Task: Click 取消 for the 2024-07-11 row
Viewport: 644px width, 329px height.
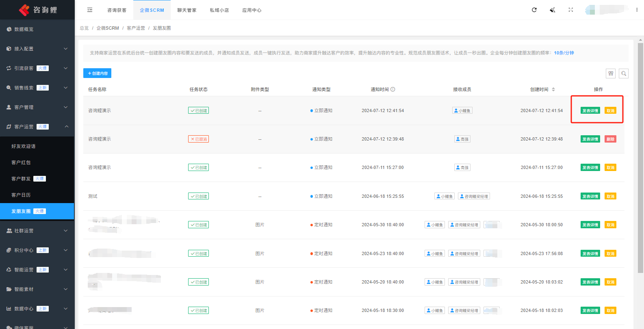Action: coord(610,167)
